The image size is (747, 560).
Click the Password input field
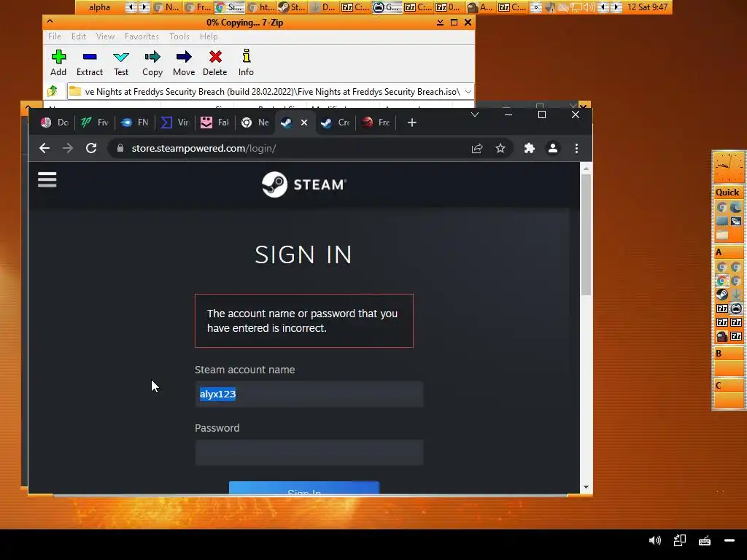309,452
